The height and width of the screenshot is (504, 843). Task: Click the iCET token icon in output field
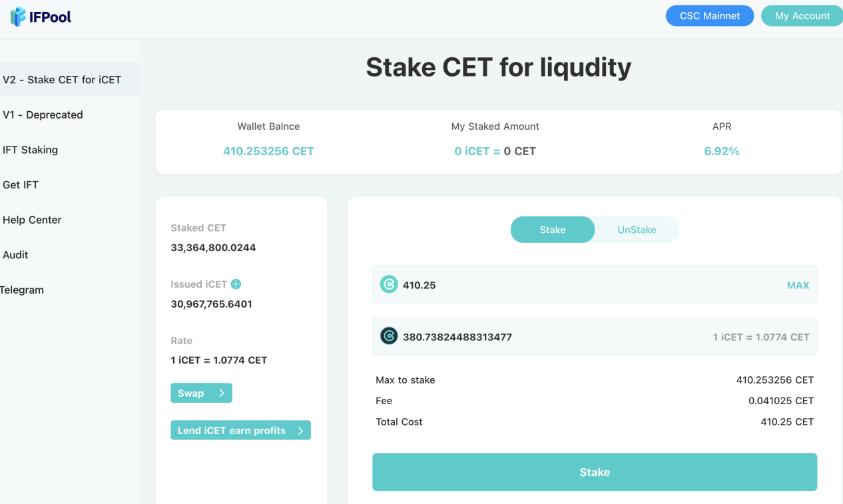pos(388,336)
